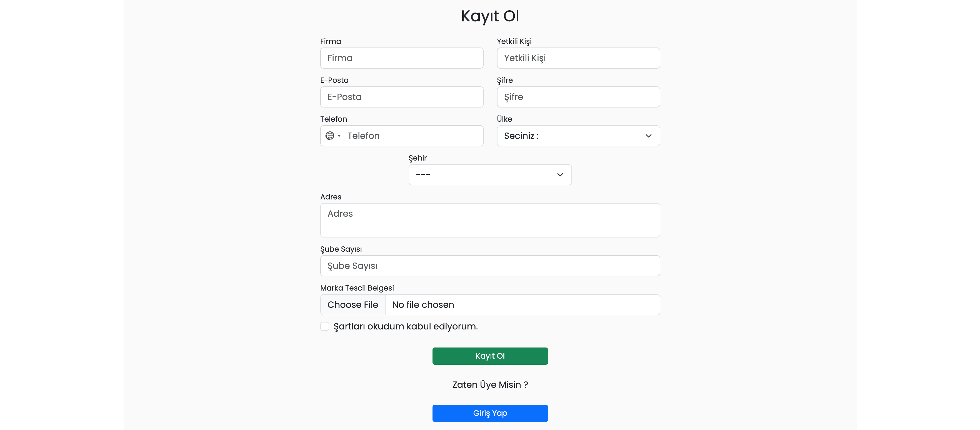The image size is (980, 430).
Task: Click into the Yetkili Kişi field
Action: coord(578,58)
